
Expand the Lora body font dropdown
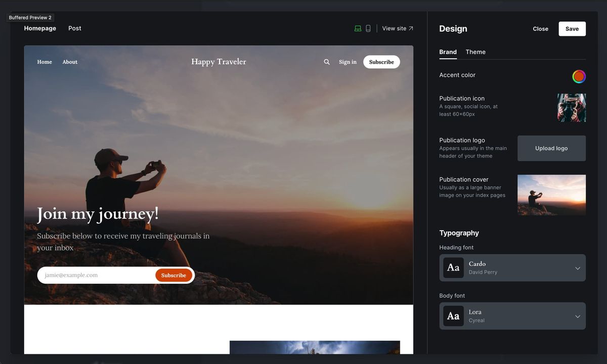tap(577, 316)
